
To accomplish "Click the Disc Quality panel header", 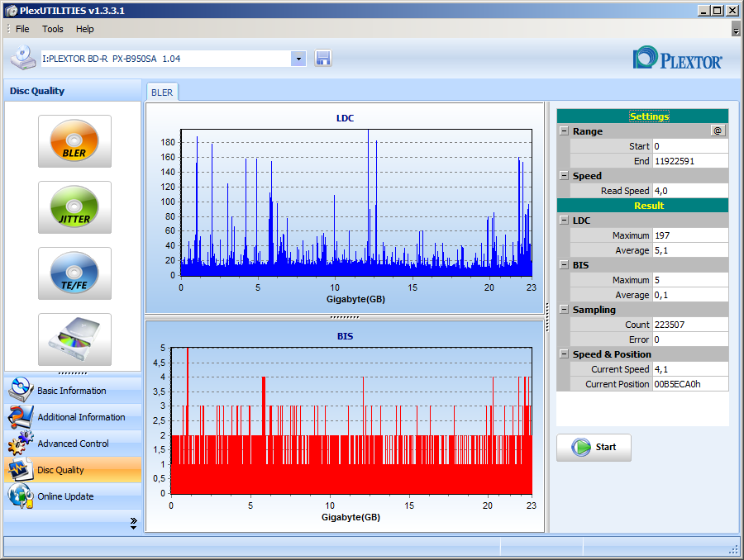I will tap(73, 91).
